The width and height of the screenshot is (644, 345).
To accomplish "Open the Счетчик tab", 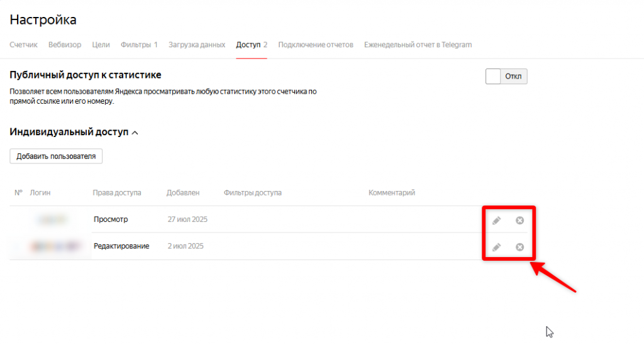I will coord(24,45).
